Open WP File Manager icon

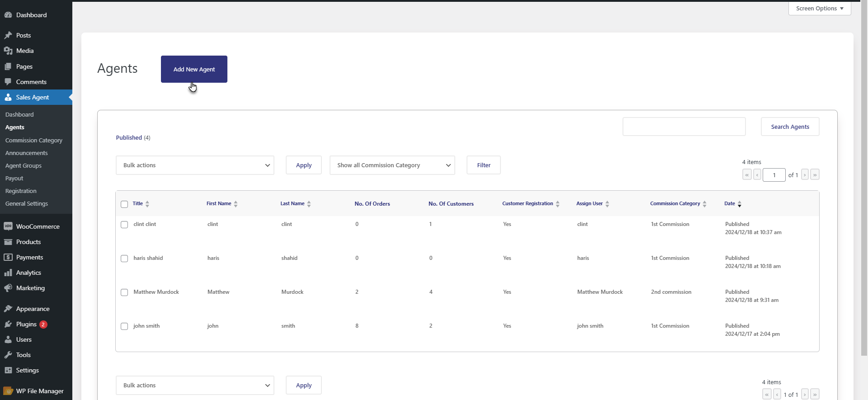[8, 391]
